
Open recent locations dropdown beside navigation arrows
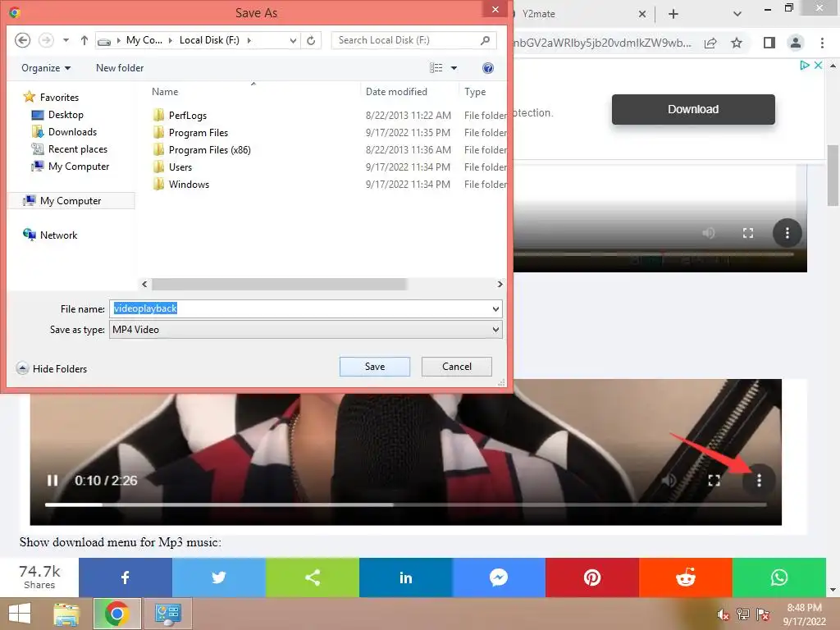click(x=66, y=40)
